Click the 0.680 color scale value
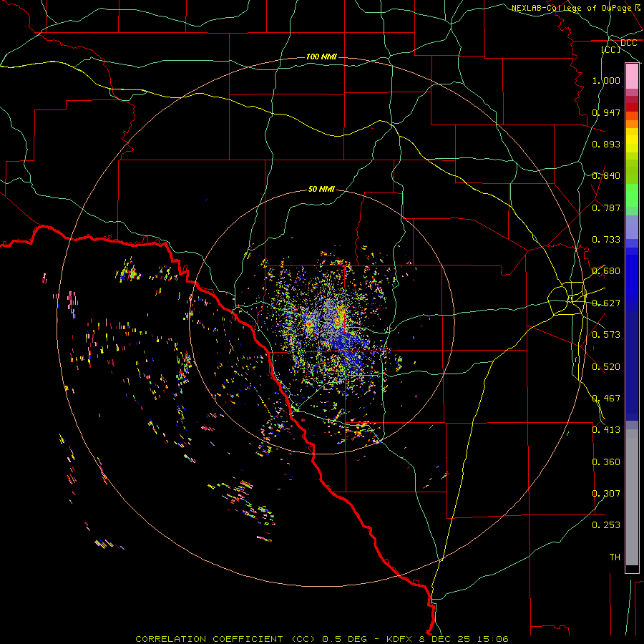This screenshot has width=644, height=644. click(606, 271)
